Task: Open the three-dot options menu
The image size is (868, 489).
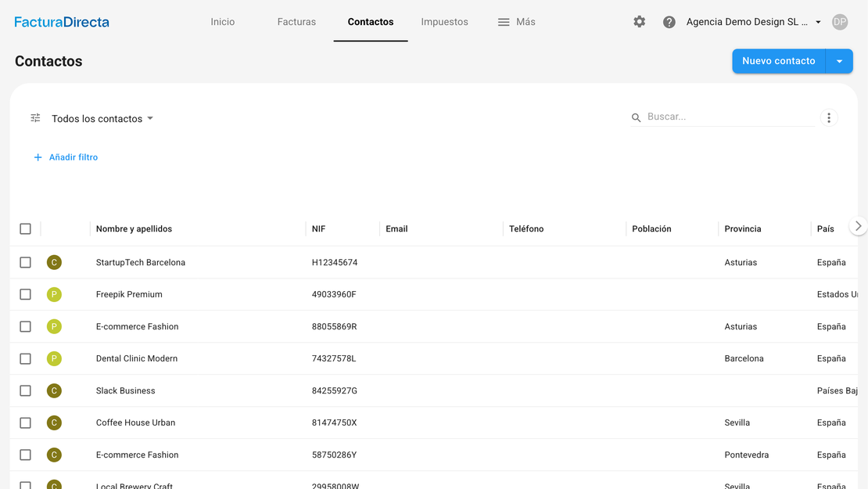Action: pos(829,118)
